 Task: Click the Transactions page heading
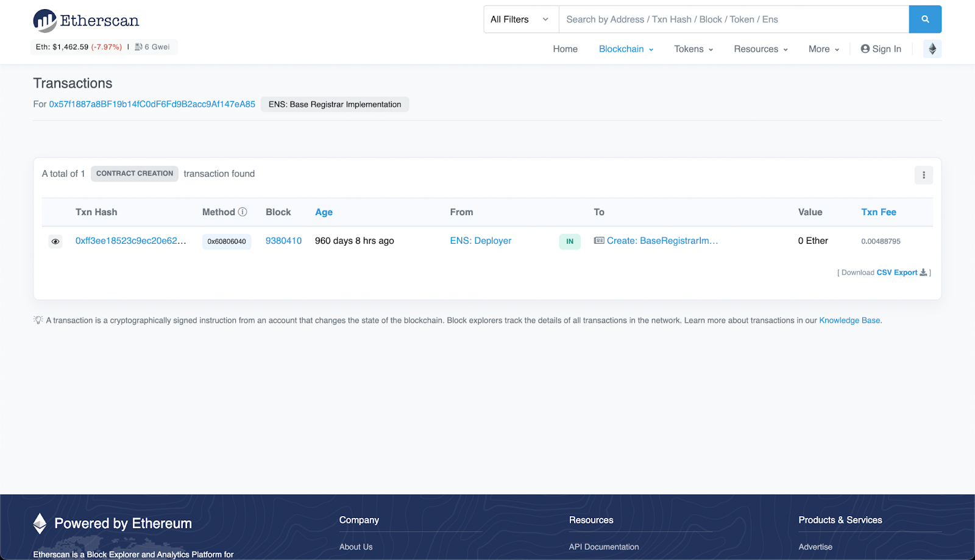(x=73, y=83)
